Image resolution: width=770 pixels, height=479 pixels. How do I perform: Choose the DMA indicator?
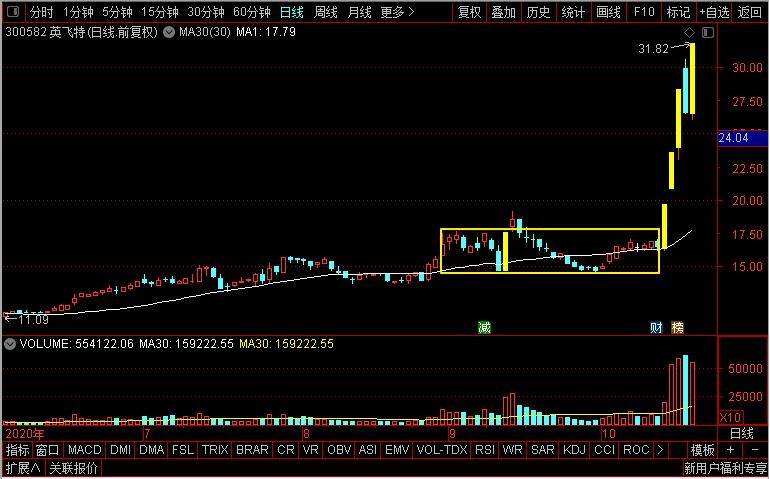[x=152, y=450]
